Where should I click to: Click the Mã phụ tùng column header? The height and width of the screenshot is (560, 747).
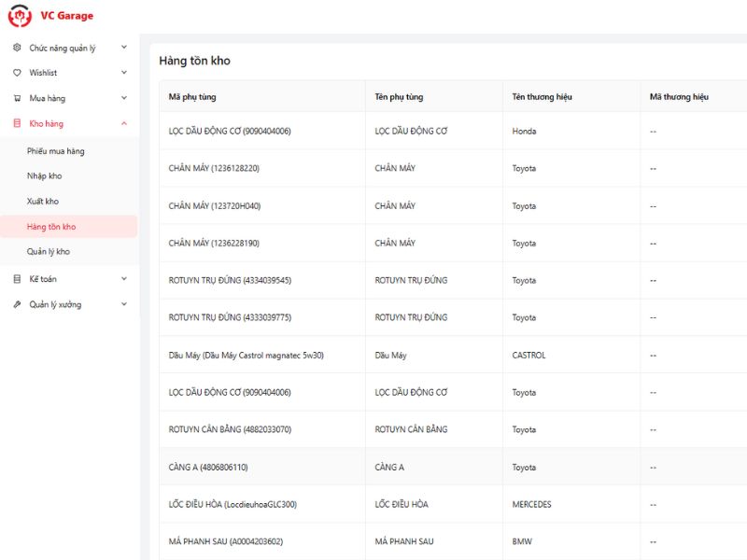[x=192, y=97]
